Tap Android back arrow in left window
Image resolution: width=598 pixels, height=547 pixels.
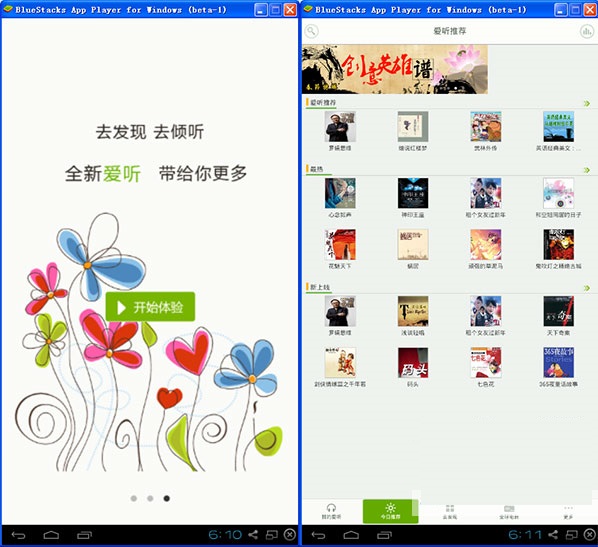coord(18,535)
